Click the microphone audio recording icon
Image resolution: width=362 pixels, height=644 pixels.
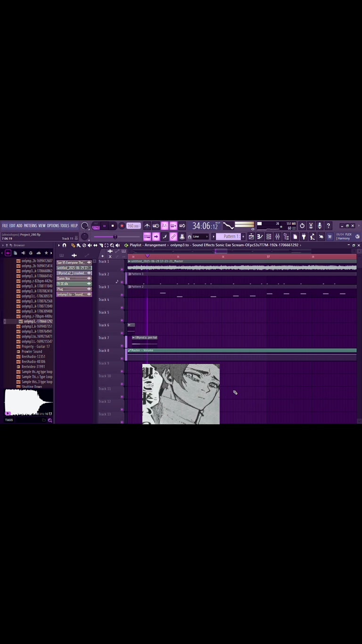(x=320, y=226)
